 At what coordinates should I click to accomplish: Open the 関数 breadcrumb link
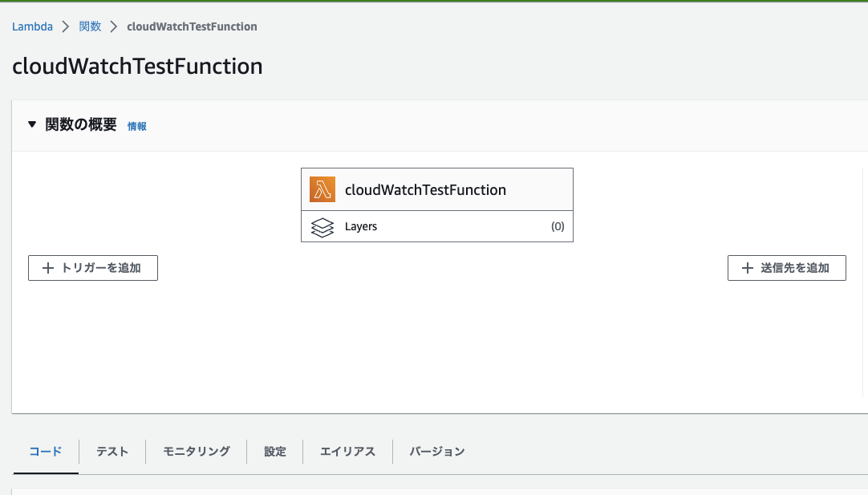pyautogui.click(x=90, y=26)
